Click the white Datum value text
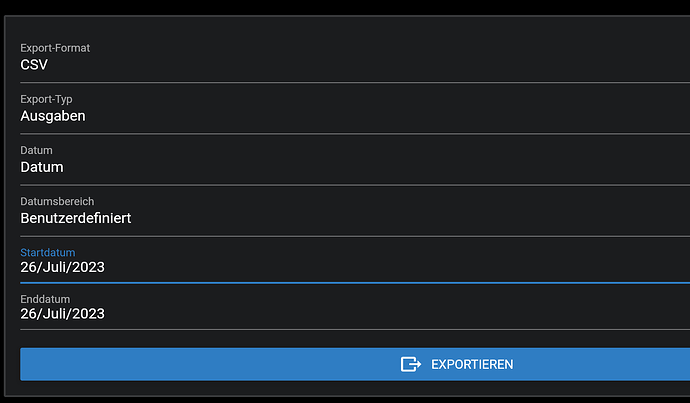Image resolution: width=690 pixels, height=403 pixels. tap(42, 167)
